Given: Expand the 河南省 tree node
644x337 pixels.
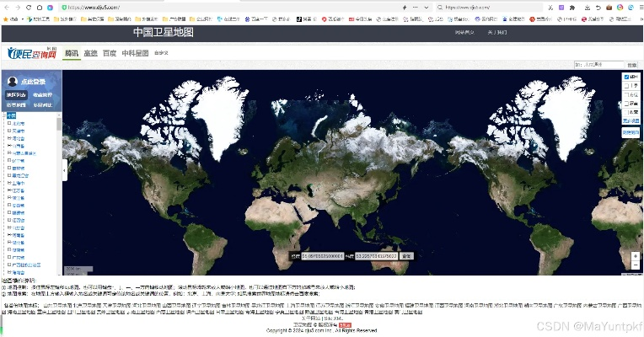Looking at the screenshot, I should tap(9, 235).
